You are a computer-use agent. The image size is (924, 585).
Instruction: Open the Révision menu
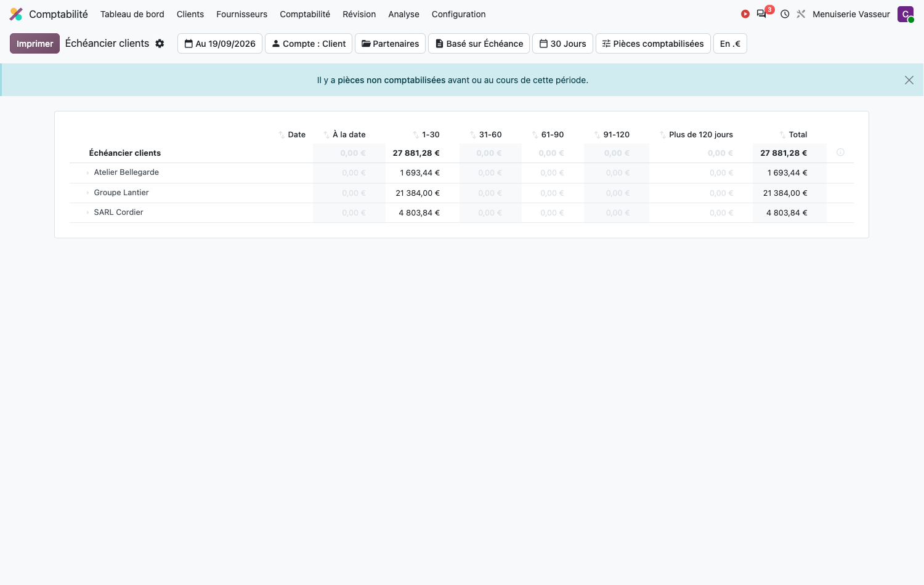click(x=359, y=14)
